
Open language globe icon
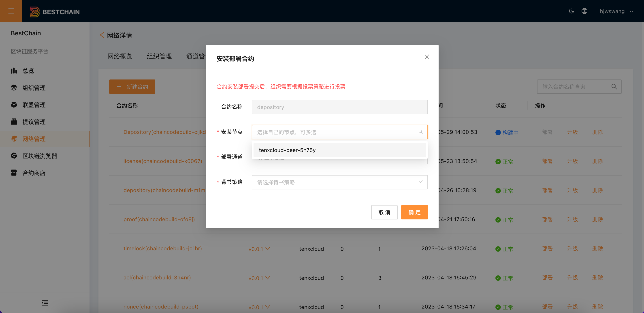pos(584,11)
